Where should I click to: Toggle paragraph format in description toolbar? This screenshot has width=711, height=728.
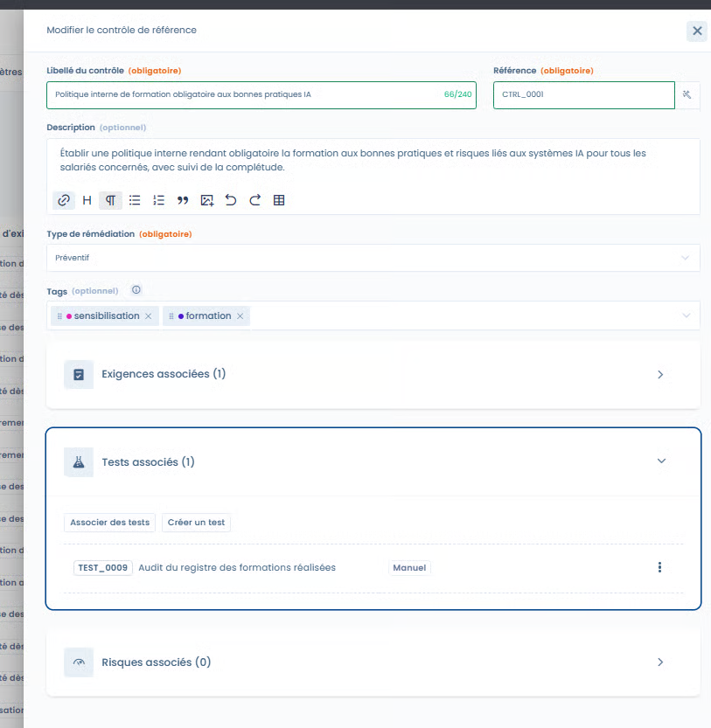(x=110, y=200)
